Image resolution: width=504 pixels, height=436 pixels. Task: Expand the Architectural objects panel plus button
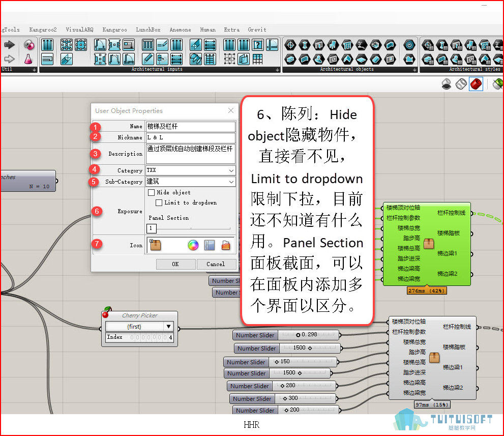pyautogui.click(x=414, y=70)
